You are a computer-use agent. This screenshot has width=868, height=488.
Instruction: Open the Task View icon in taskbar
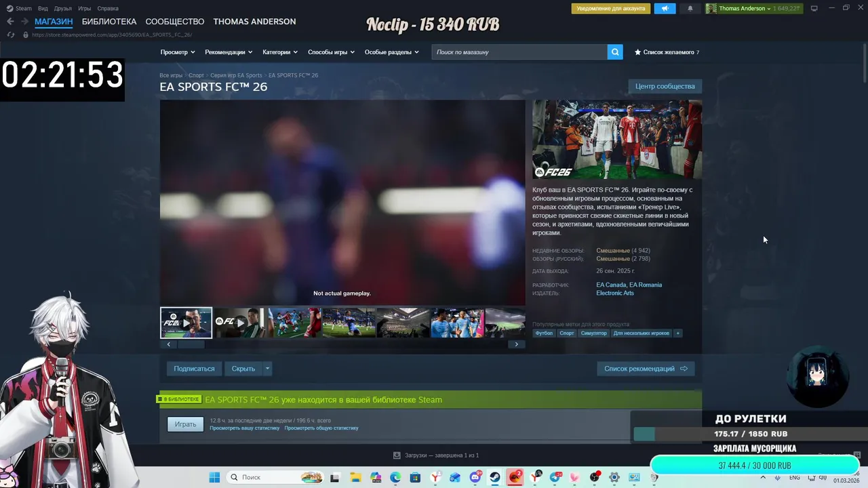click(x=334, y=477)
